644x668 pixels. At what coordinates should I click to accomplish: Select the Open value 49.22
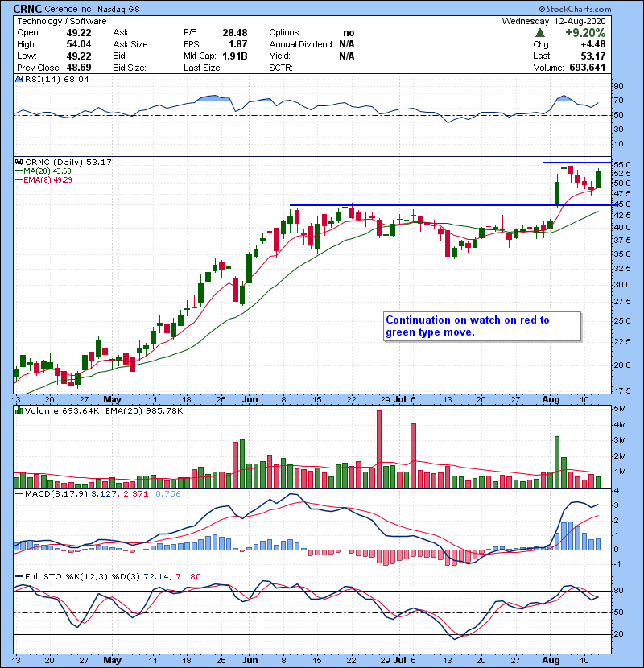pyautogui.click(x=79, y=33)
